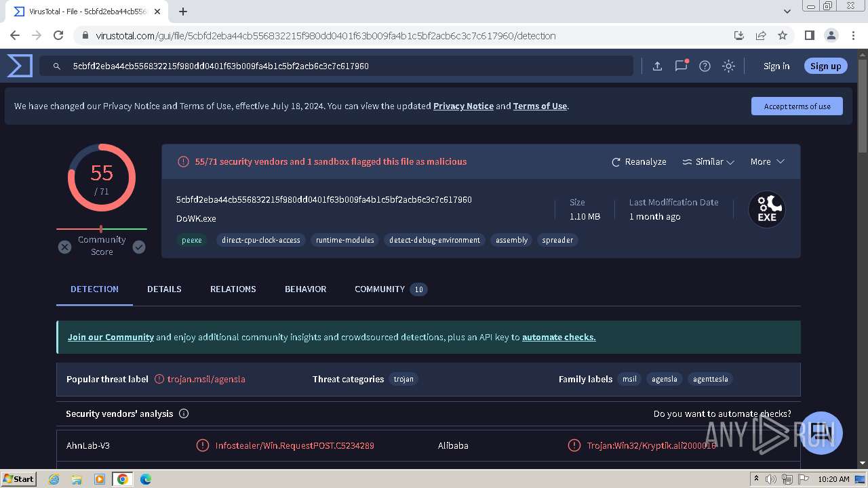868x488 pixels.
Task: Bookmark this page star icon
Action: (783, 36)
